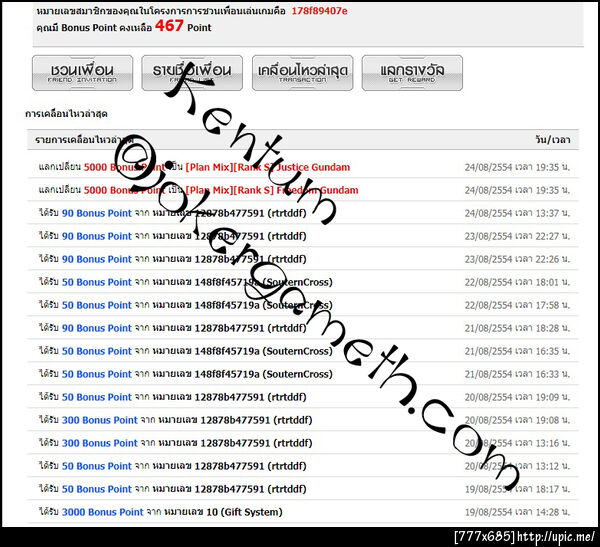Select the 90 Bonus Point entry dated 21/08/2554
The image size is (600, 547).
pos(303,328)
